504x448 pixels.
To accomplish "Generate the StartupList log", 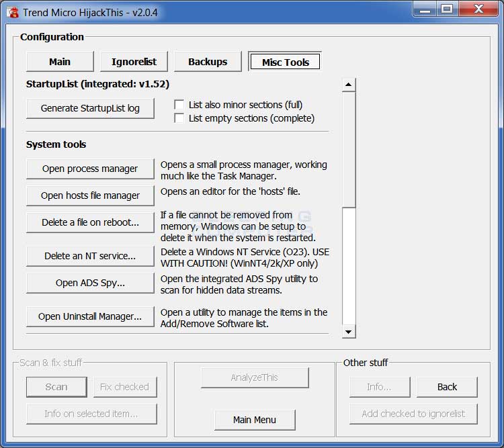I will click(x=90, y=108).
